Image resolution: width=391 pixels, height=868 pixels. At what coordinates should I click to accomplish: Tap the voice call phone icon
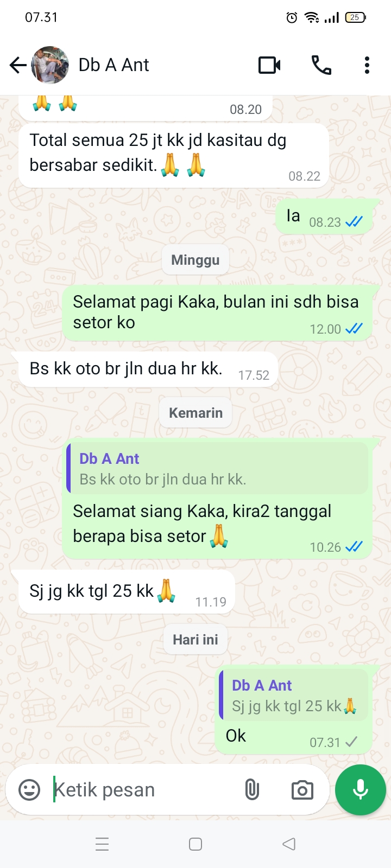click(321, 65)
